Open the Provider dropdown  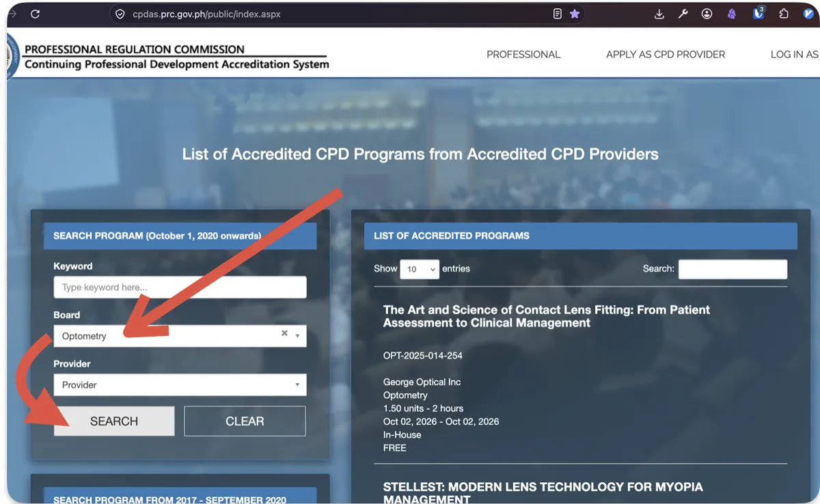pos(180,384)
